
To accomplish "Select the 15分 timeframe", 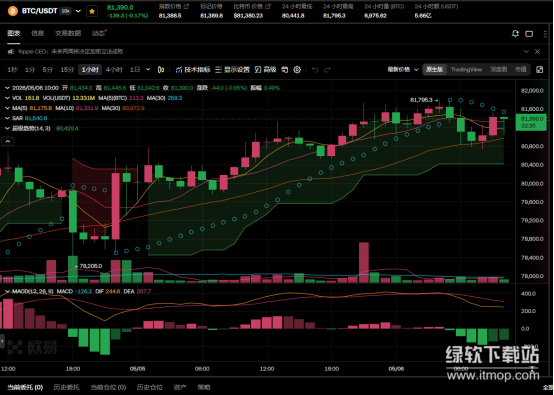I will coord(67,70).
